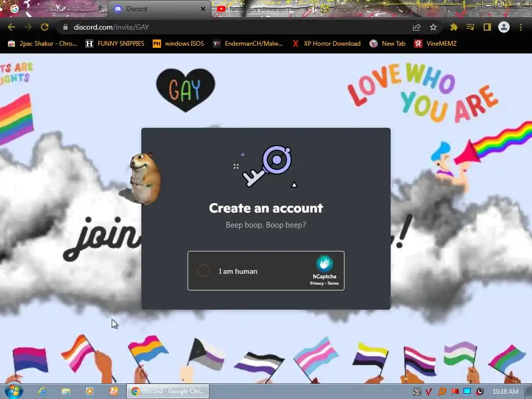Click the red V tray icon

coord(429,392)
